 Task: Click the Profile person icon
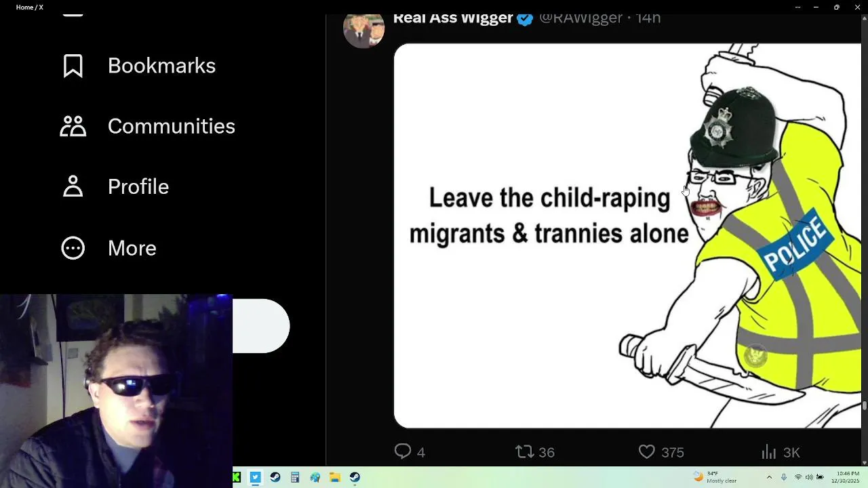pos(73,186)
